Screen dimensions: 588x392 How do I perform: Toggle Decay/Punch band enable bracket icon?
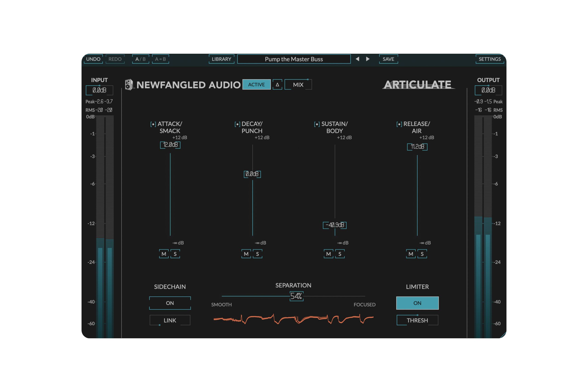click(x=237, y=124)
